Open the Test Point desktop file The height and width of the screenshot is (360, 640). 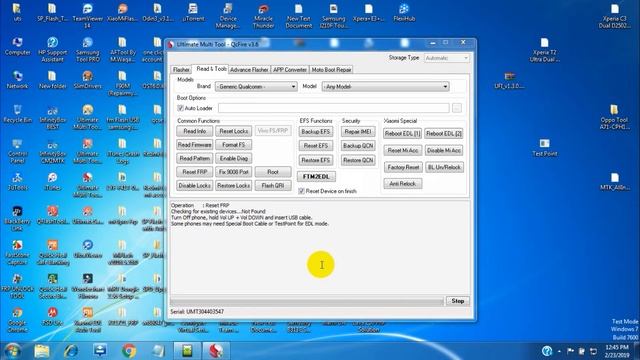pyautogui.click(x=544, y=147)
